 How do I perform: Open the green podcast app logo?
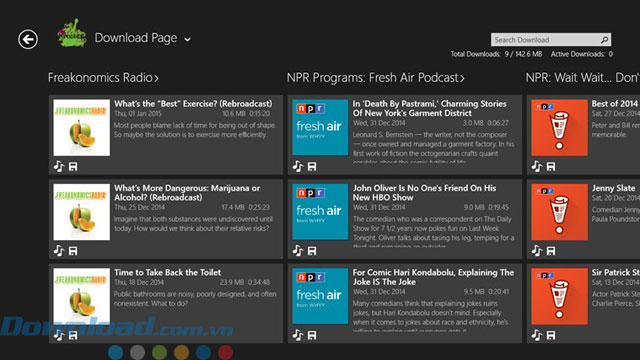click(x=72, y=33)
